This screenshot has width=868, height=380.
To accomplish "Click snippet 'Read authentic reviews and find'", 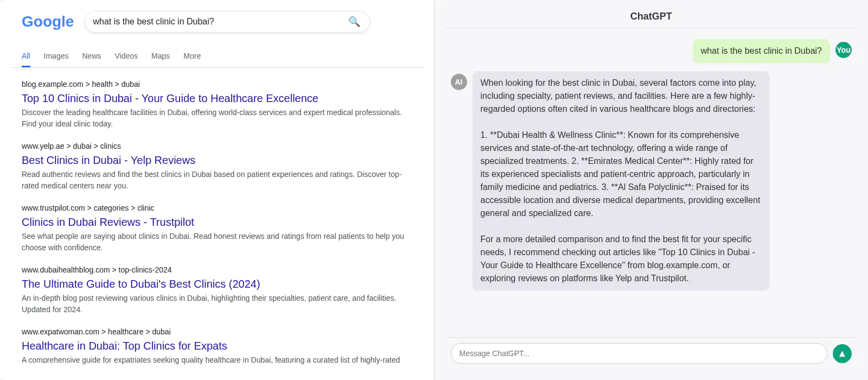I will click(212, 180).
